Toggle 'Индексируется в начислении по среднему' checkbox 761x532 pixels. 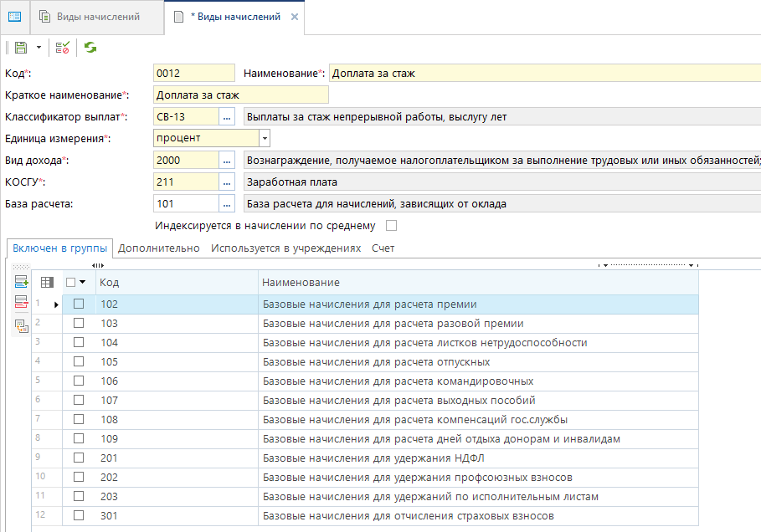click(390, 226)
